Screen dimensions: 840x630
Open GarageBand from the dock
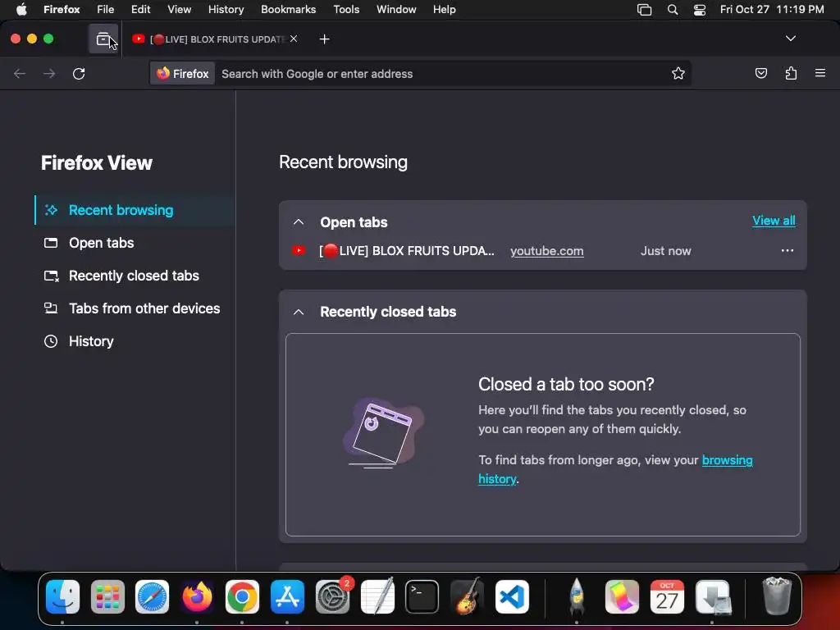click(x=467, y=596)
